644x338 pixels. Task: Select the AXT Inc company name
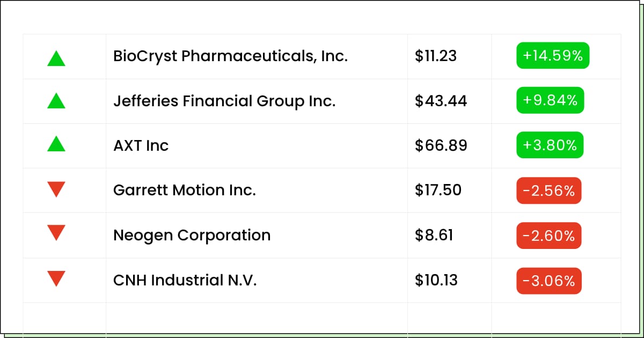[141, 145]
